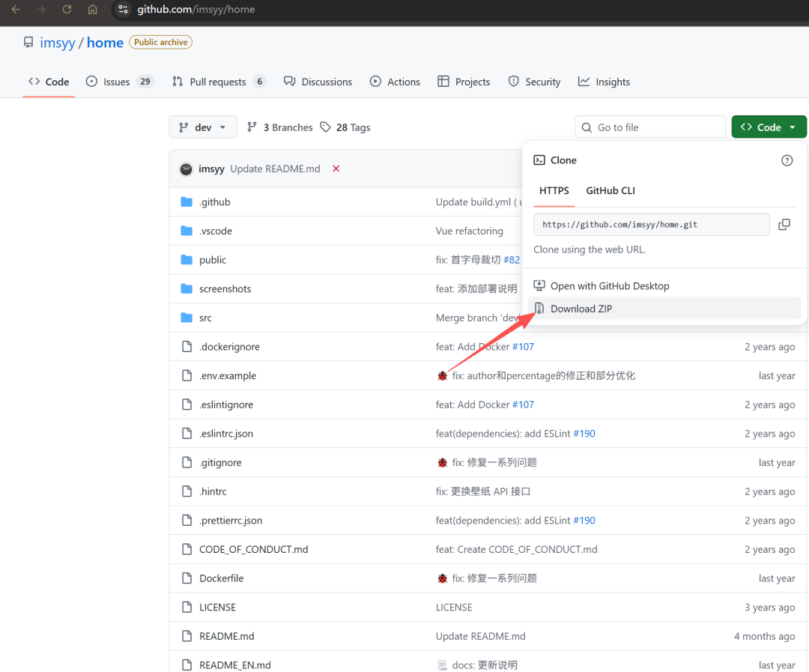Click the src folder icon
This screenshot has height=672, width=809.
[x=187, y=318]
